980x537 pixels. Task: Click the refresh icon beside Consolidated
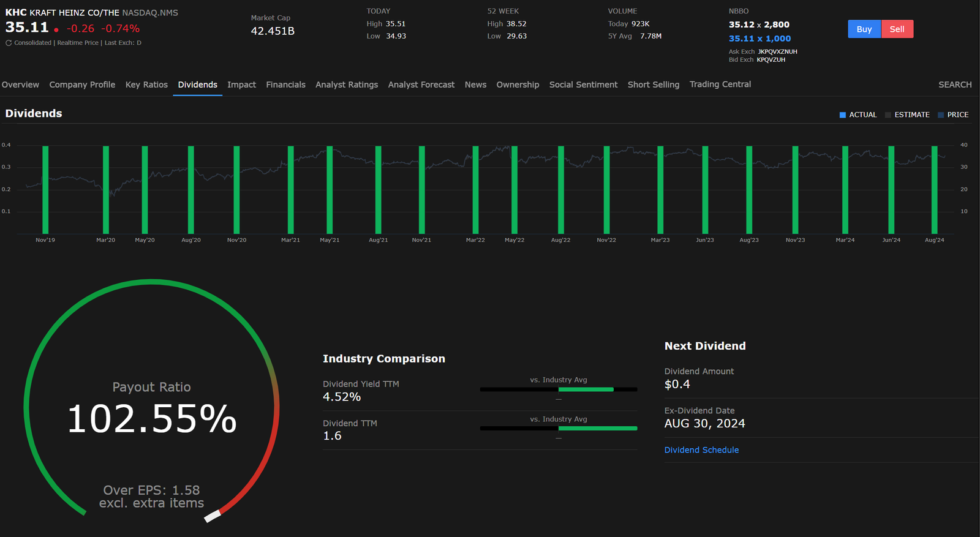tap(9, 43)
